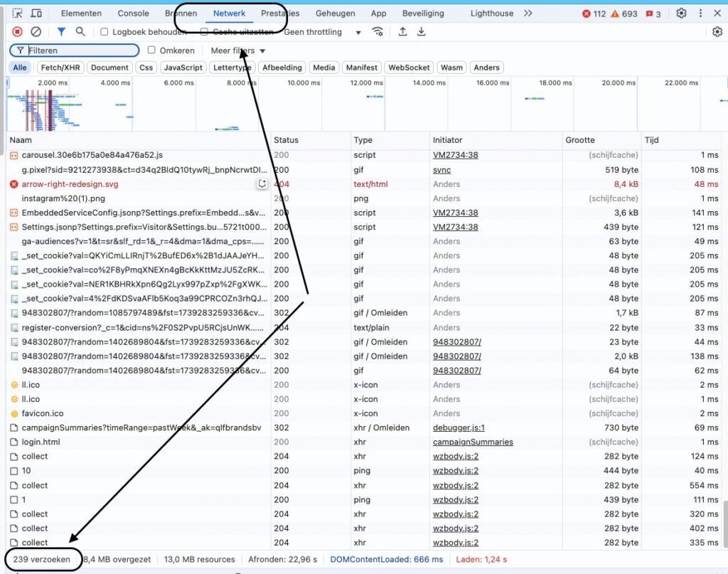Open DevTools settings gear in top bar
The width and height of the screenshot is (728, 574).
[x=681, y=14]
